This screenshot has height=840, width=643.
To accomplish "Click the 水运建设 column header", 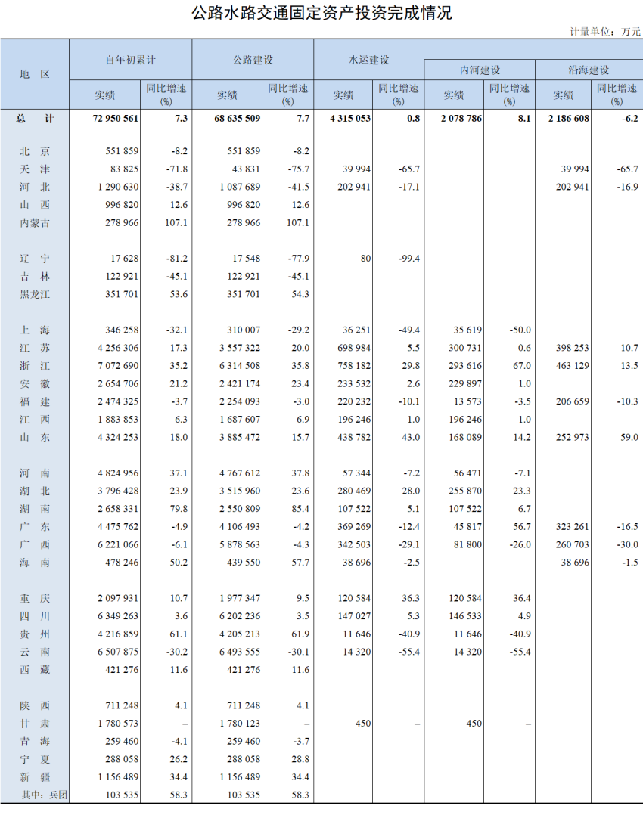I will [x=368, y=59].
